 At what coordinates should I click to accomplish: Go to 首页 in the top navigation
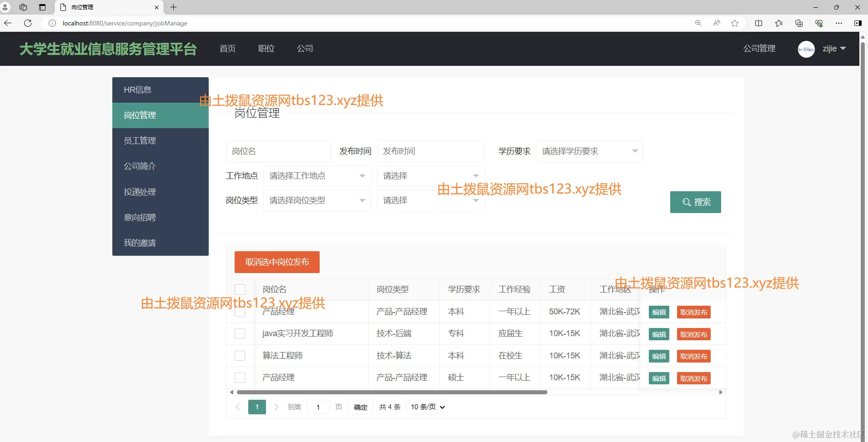pyautogui.click(x=228, y=49)
